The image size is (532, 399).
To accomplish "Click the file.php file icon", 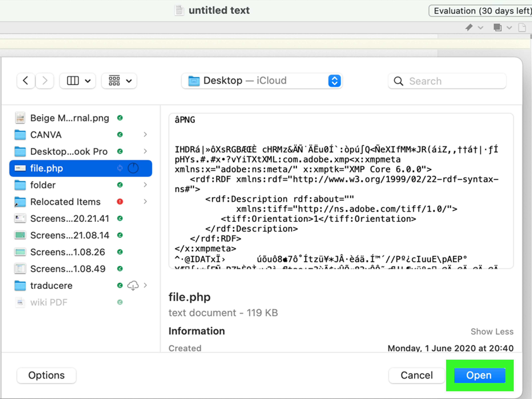I will [x=20, y=168].
